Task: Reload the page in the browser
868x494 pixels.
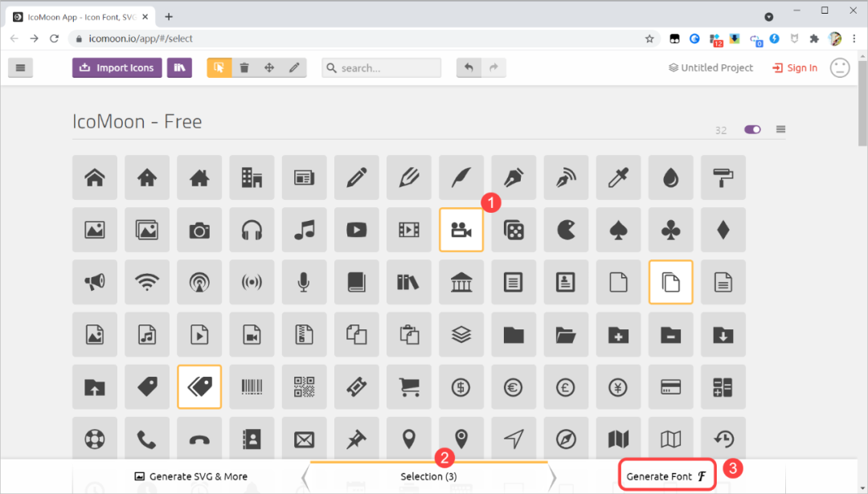Action: tap(55, 39)
